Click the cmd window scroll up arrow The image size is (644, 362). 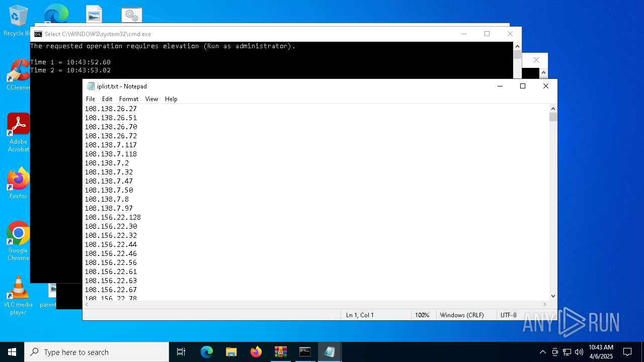point(517,46)
